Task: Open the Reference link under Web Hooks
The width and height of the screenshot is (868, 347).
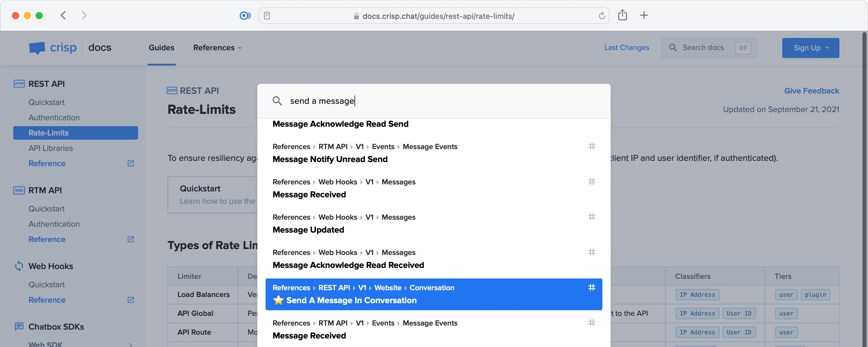Action: point(47,300)
